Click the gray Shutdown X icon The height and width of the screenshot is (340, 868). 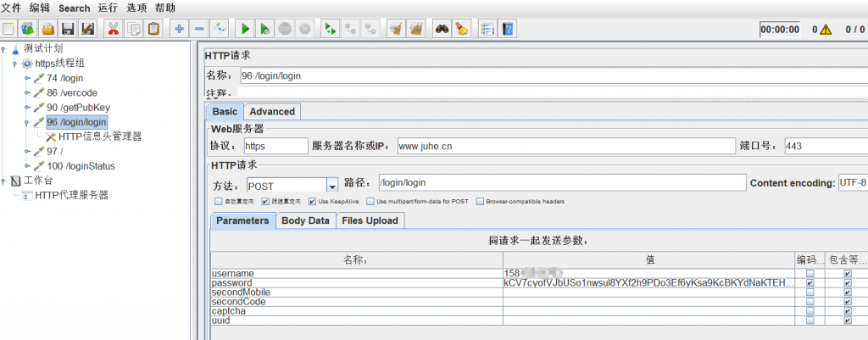tap(304, 28)
